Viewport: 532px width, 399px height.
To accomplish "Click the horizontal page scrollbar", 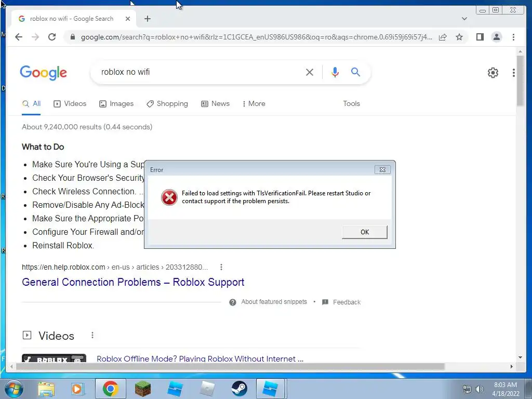I will (x=230, y=366).
